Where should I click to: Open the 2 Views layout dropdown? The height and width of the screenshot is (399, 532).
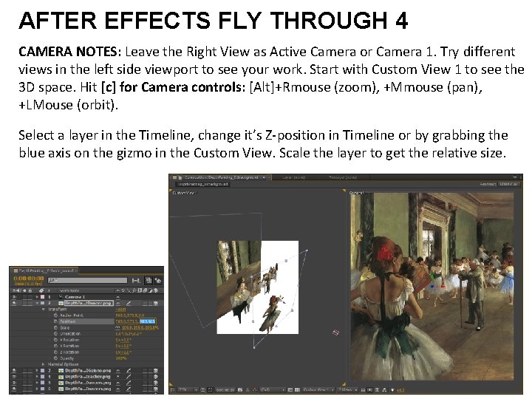coord(347,390)
